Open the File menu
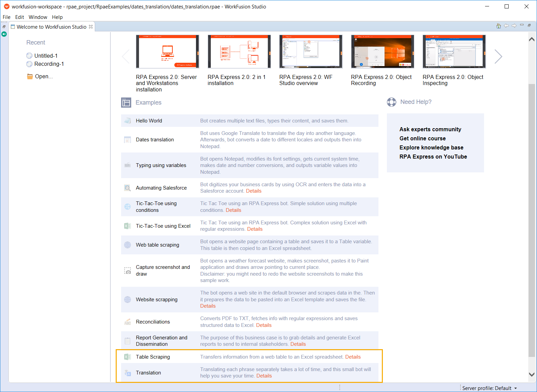 coord(6,17)
